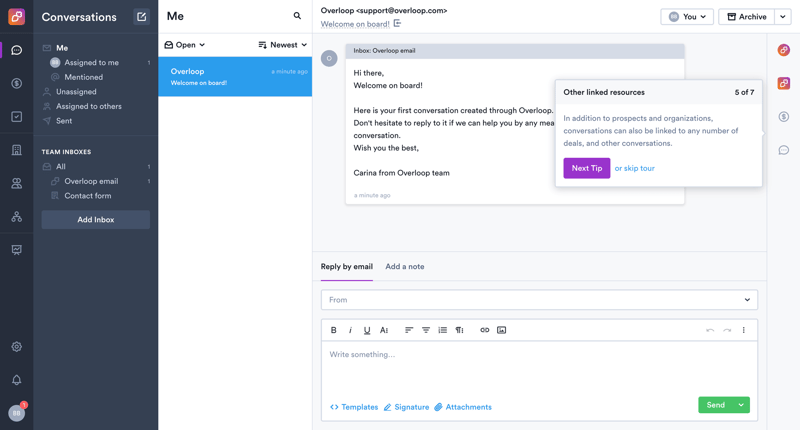Switch to Add a note tab
The height and width of the screenshot is (430, 800).
(x=405, y=266)
